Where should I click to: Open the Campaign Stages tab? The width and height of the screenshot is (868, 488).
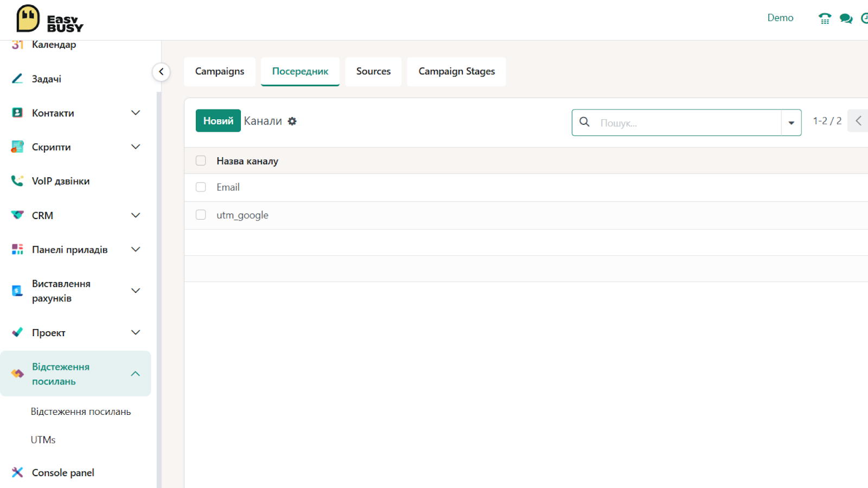457,72
